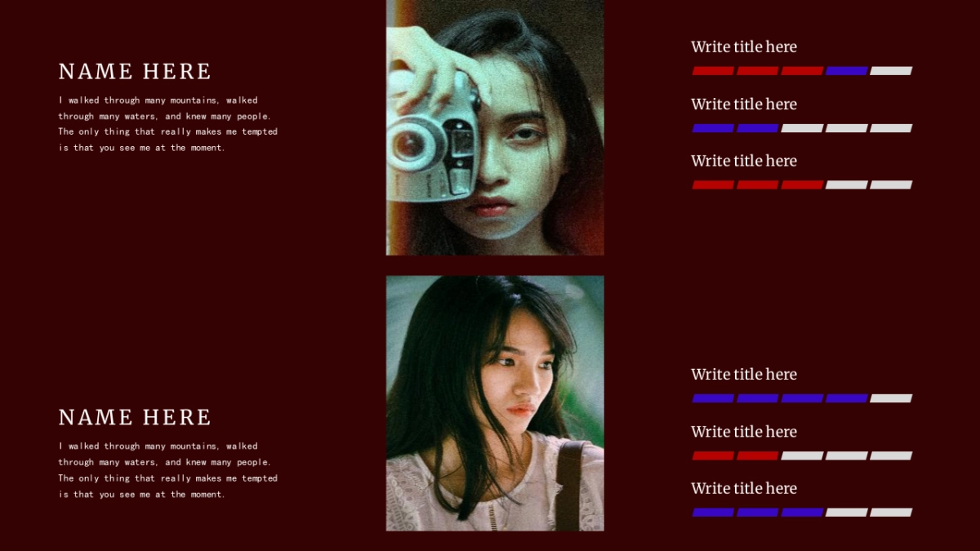980x551 pixels.
Task: Click the first blue segment of second rating bar
Action: click(x=714, y=128)
